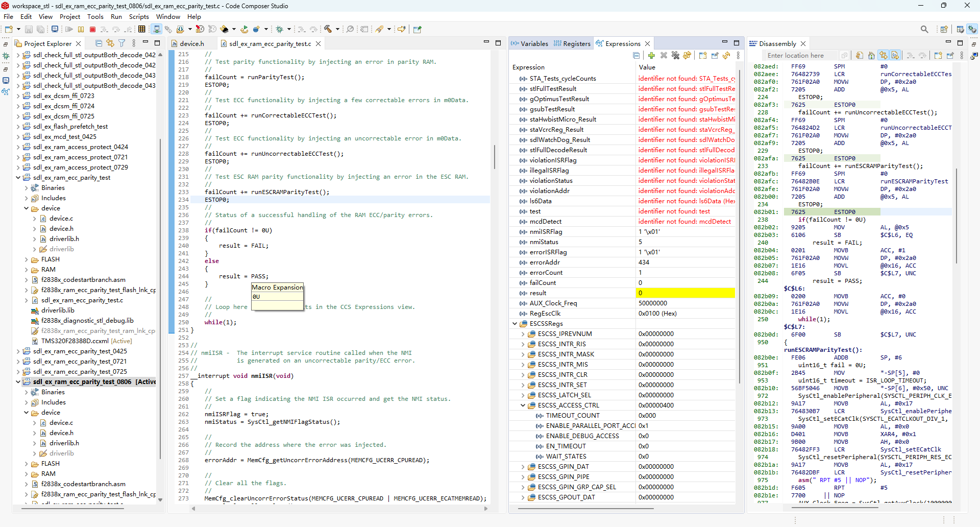Open dropdown arrow beside the Debug bug icon
Viewport: 980px width, 527px height.
pos(289,29)
